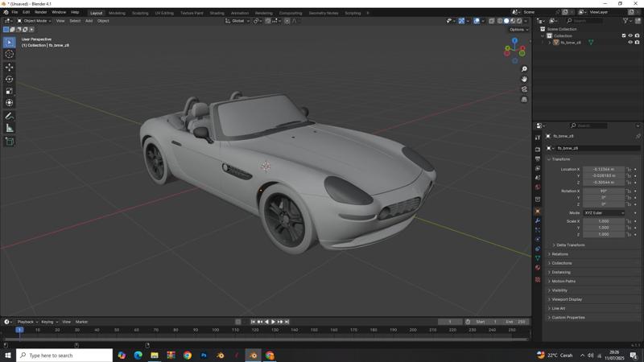Select the Scale tool
Image resolution: width=644 pixels, height=362 pixels.
click(9, 91)
